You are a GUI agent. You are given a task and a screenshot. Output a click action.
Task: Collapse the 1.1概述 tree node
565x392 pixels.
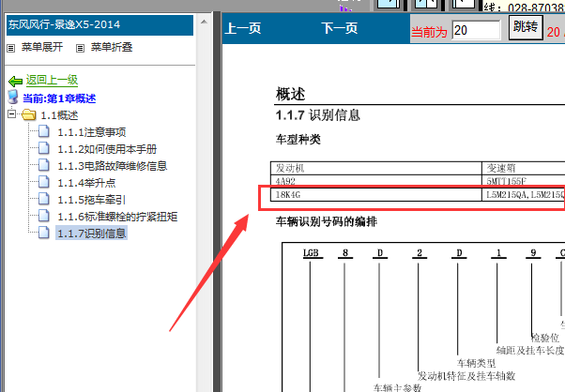[x=11, y=114]
